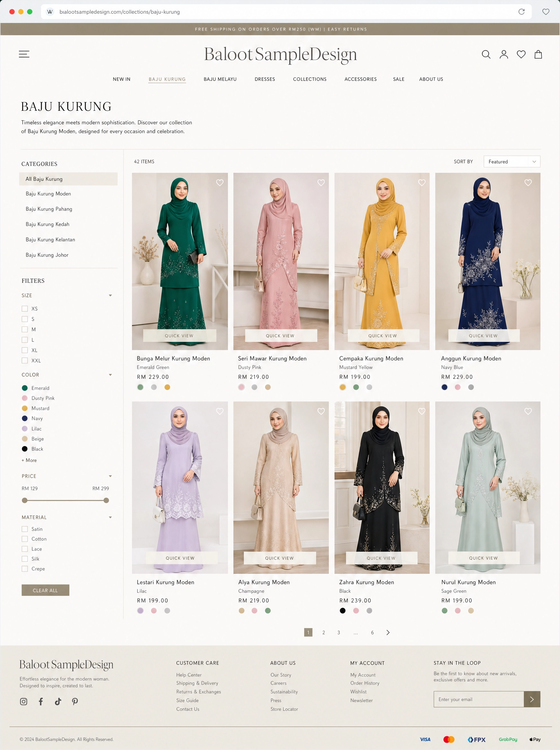Select Baju Kurung Pahang category

(49, 209)
